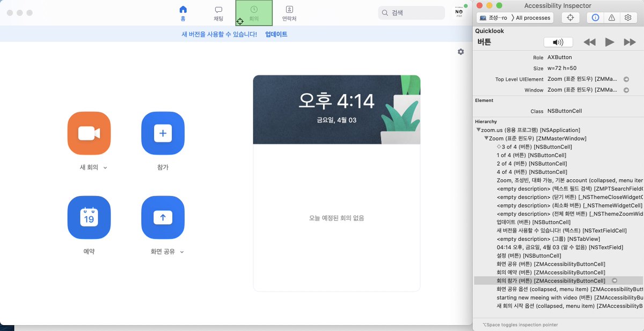The image size is (644, 331).
Task: Select the 최소화 버튼 hierarchy row
Action: tap(559, 205)
